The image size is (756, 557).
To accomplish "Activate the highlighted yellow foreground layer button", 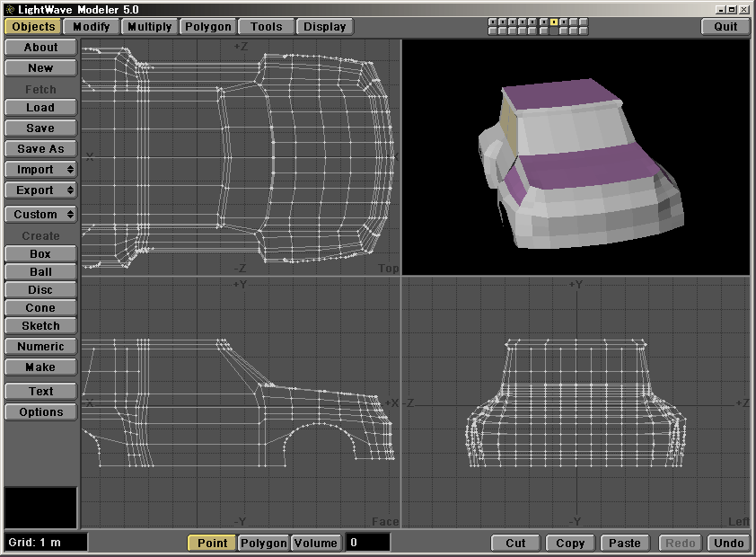I will click(554, 21).
